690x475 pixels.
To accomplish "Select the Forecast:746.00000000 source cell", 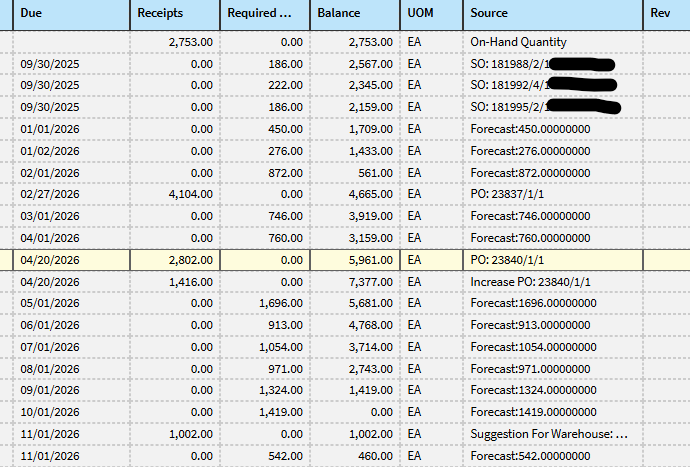I will pos(553,216).
